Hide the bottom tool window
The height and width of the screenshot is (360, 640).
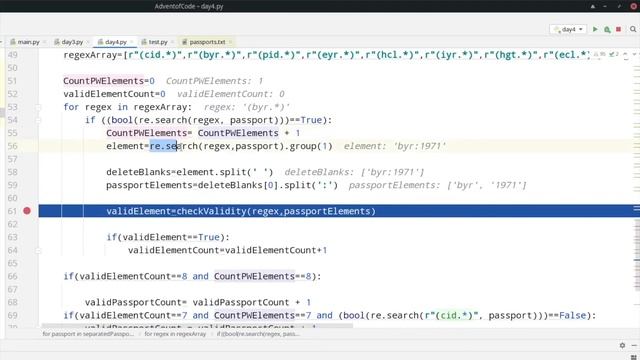[x=634, y=345]
